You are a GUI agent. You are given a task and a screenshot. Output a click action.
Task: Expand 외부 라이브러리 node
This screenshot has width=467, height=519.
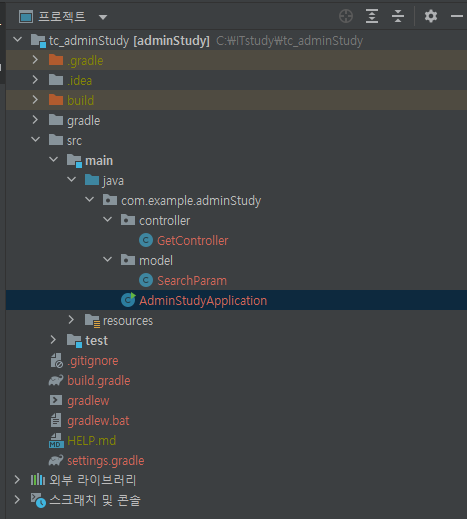click(x=17, y=480)
